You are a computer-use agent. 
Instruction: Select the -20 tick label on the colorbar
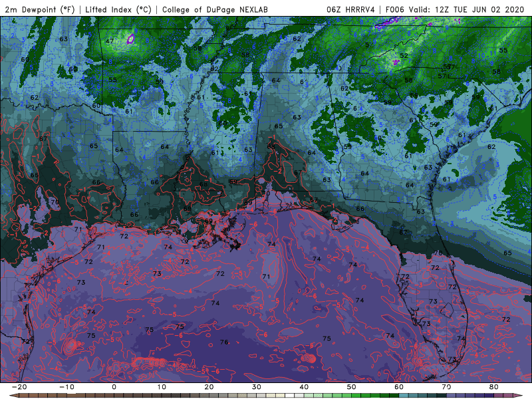(19, 387)
